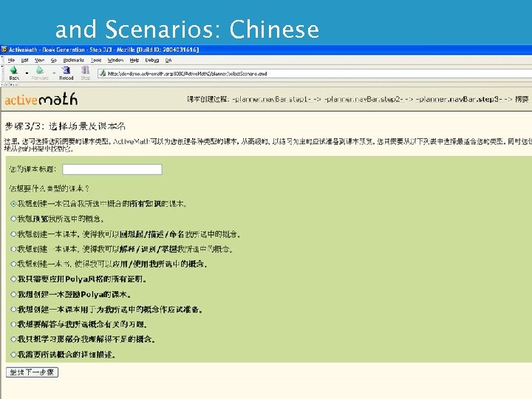Image resolution: width=532 pixels, height=399 pixels.
Task: Open the File menu
Action: pos(11,60)
